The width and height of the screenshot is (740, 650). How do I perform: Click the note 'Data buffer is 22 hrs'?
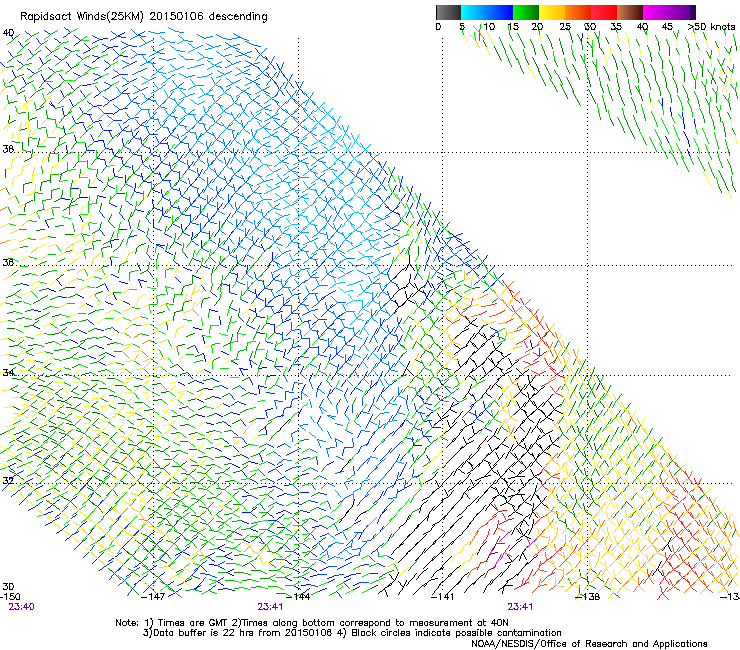pos(197,633)
